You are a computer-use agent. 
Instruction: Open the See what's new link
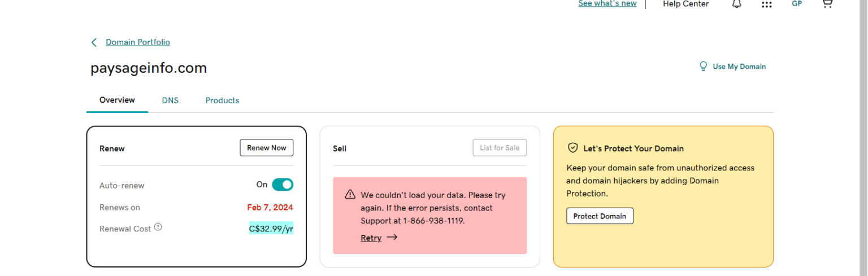607,4
